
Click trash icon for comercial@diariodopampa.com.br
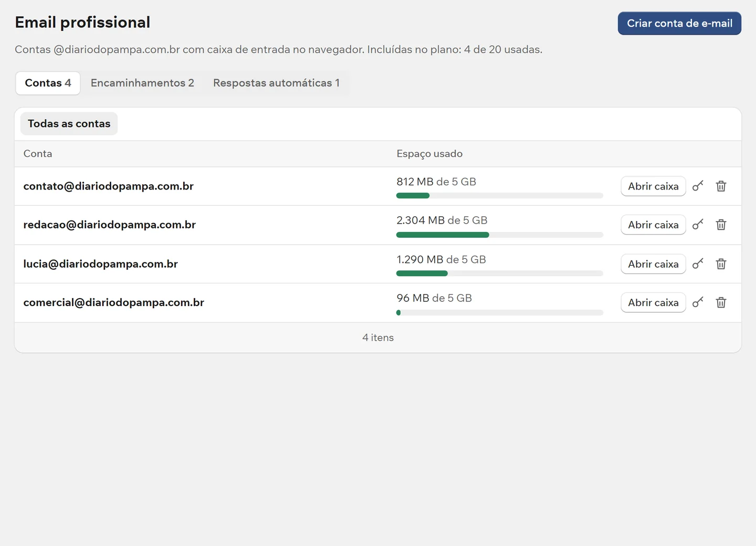721,302
